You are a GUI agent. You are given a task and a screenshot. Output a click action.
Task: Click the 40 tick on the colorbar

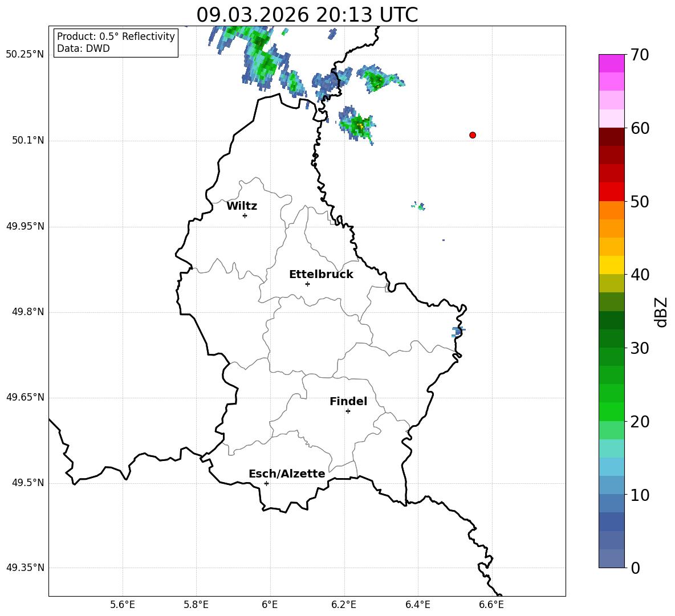pos(640,275)
